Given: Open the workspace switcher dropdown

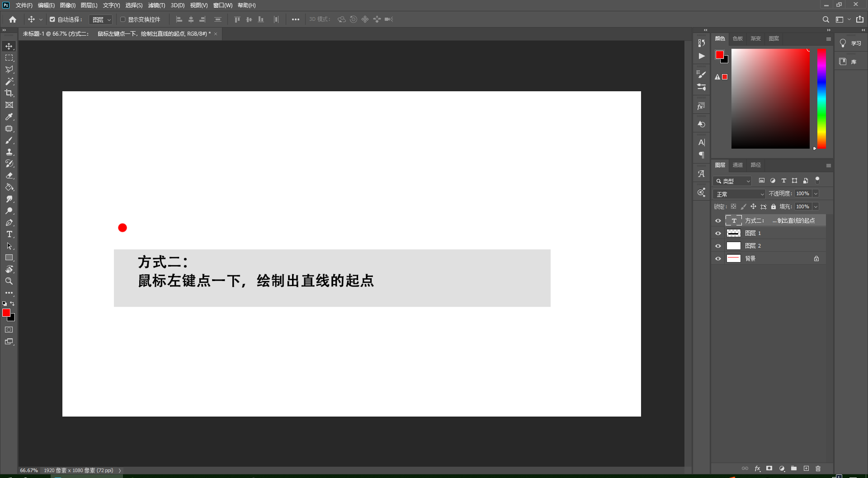Looking at the screenshot, I should pyautogui.click(x=843, y=19).
